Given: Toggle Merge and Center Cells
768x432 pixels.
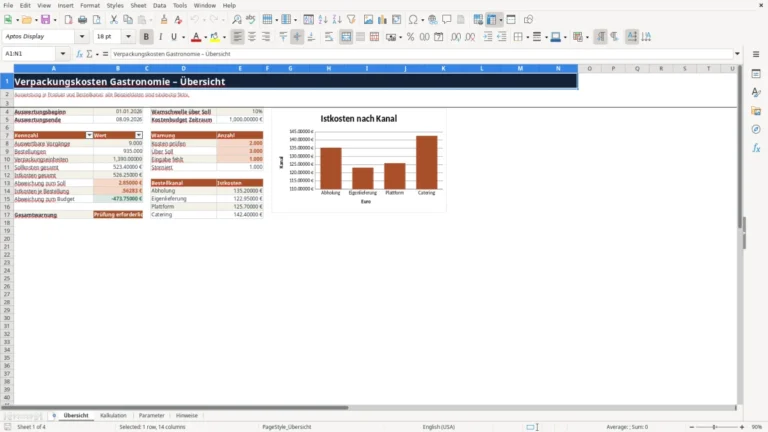Looking at the screenshot, I should coord(346,37).
